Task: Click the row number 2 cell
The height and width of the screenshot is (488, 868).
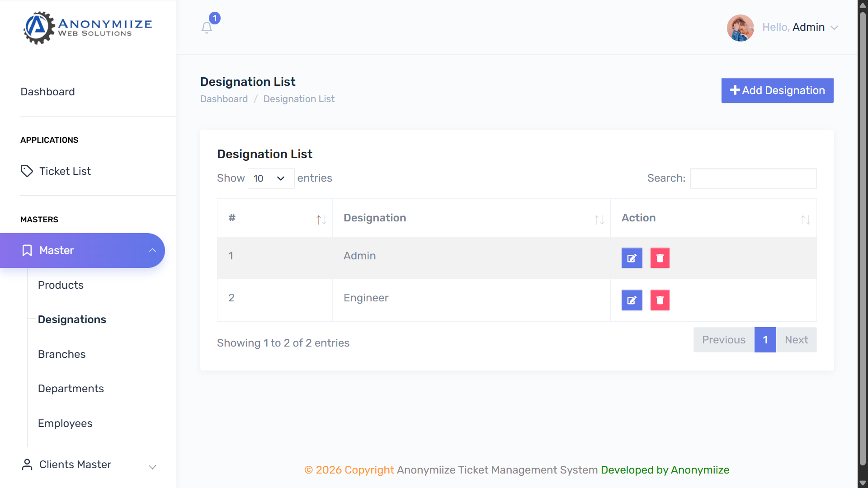Action: [x=275, y=300]
